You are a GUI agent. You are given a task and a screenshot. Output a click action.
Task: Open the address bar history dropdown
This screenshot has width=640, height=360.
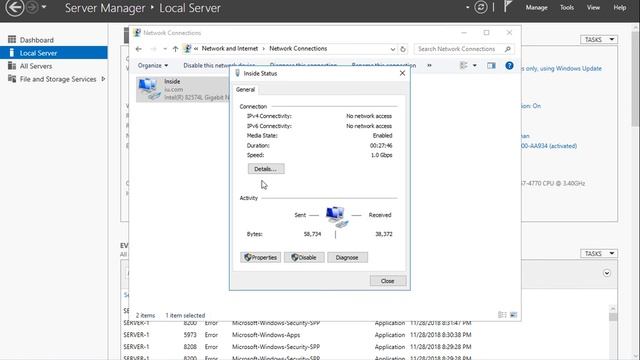(x=392, y=49)
